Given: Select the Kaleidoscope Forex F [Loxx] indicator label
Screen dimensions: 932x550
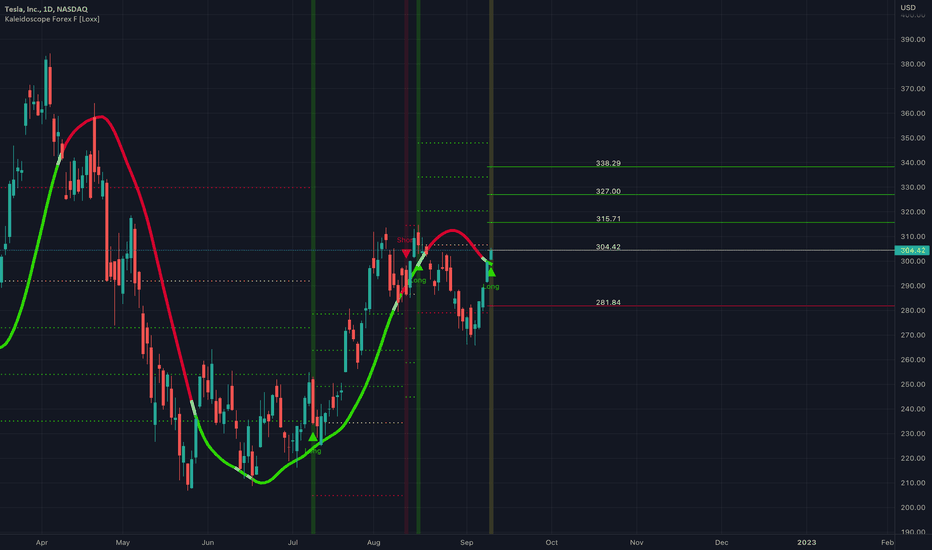Looking at the screenshot, I should tap(52, 19).
